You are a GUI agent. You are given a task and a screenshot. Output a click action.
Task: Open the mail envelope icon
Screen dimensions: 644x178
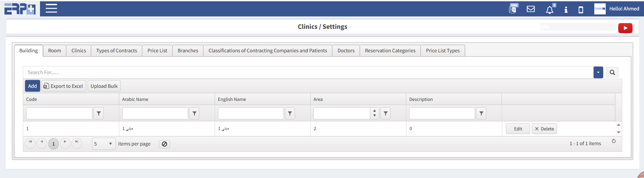pyautogui.click(x=531, y=9)
